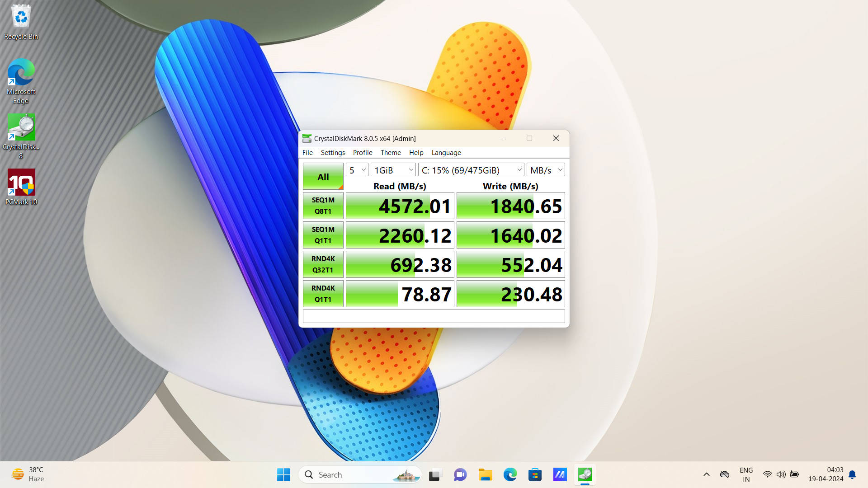The width and height of the screenshot is (868, 488).
Task: Open the Task View taskbar icon
Action: click(434, 475)
